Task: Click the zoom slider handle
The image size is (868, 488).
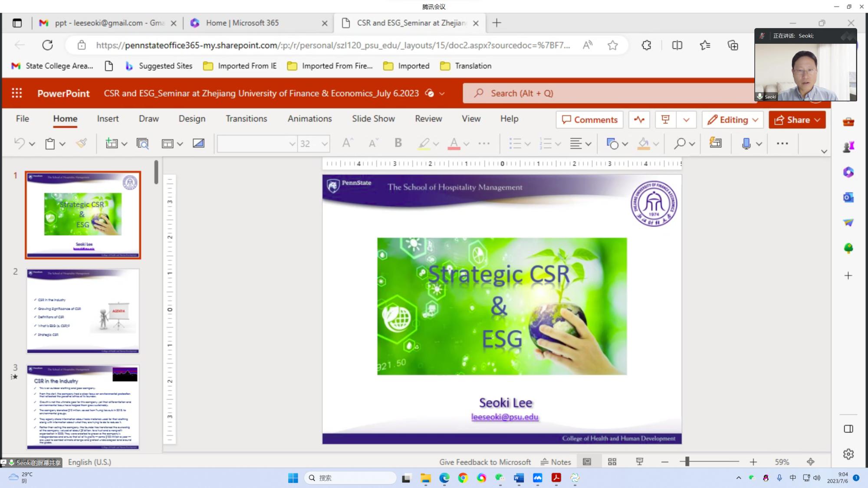Action: (687, 462)
